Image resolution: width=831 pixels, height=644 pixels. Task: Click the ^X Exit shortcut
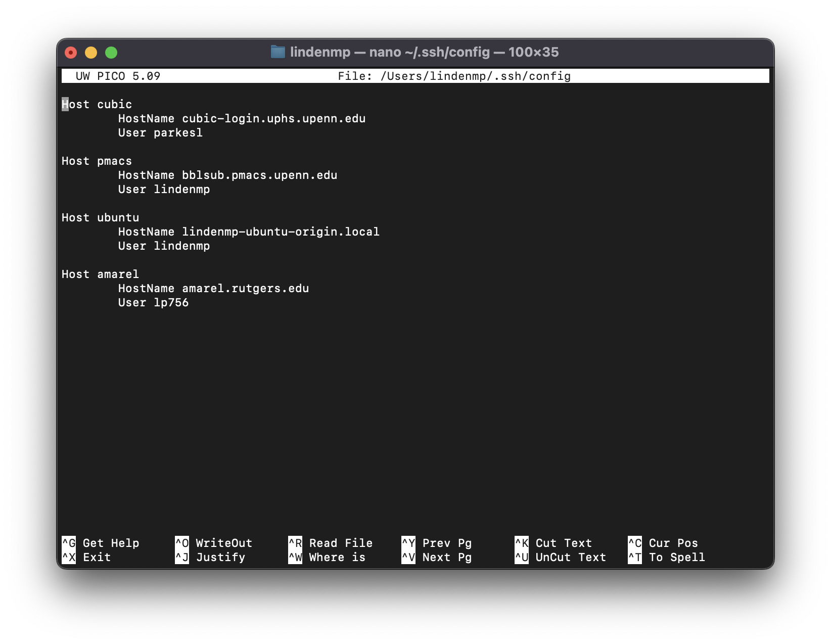pos(86,557)
